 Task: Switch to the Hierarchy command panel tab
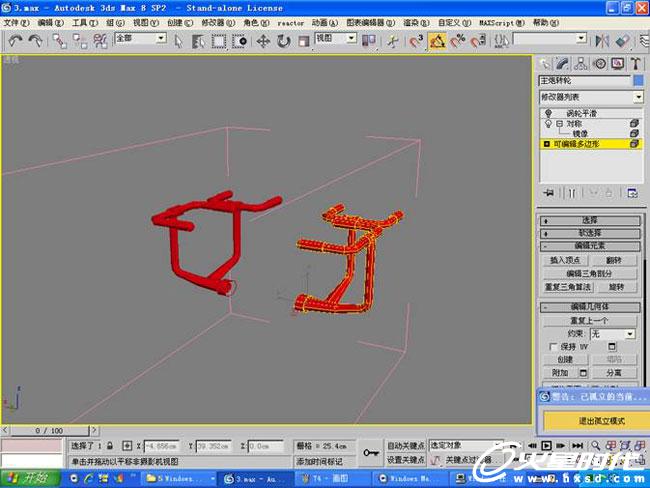[581, 63]
